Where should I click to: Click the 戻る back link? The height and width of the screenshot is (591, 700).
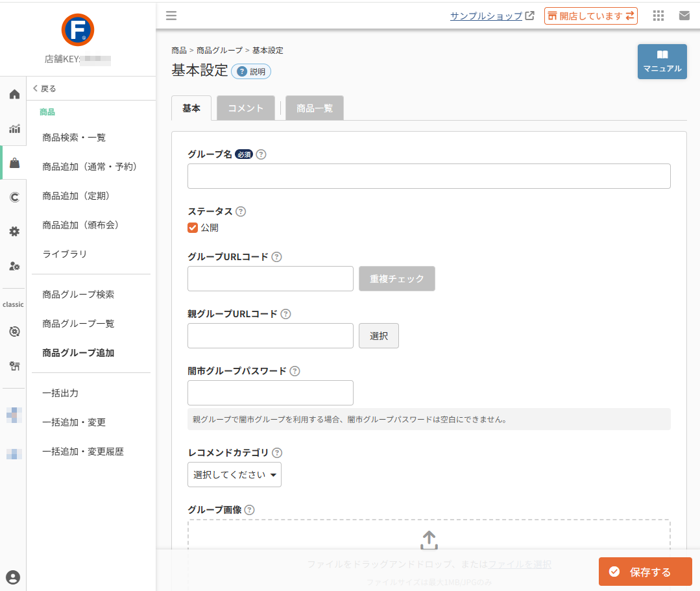point(44,88)
